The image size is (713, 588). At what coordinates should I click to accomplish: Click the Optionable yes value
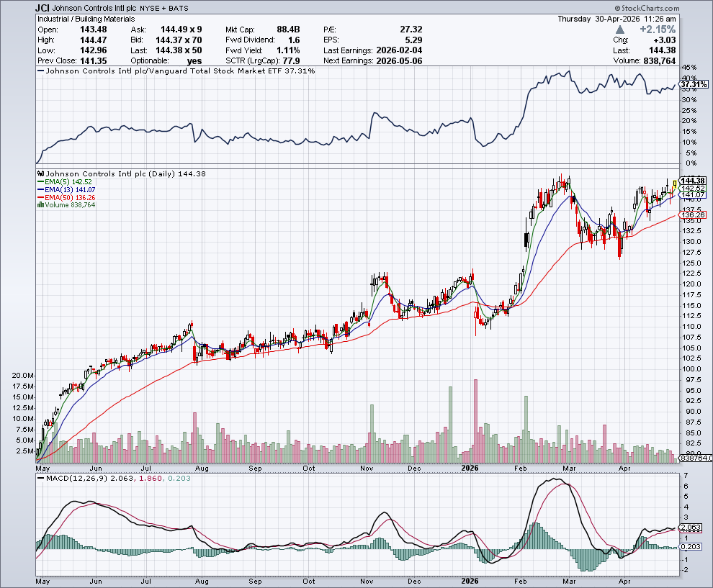pos(194,61)
